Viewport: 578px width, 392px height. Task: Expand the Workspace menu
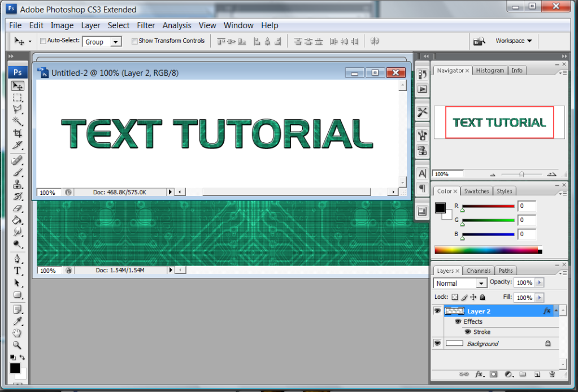click(x=513, y=41)
